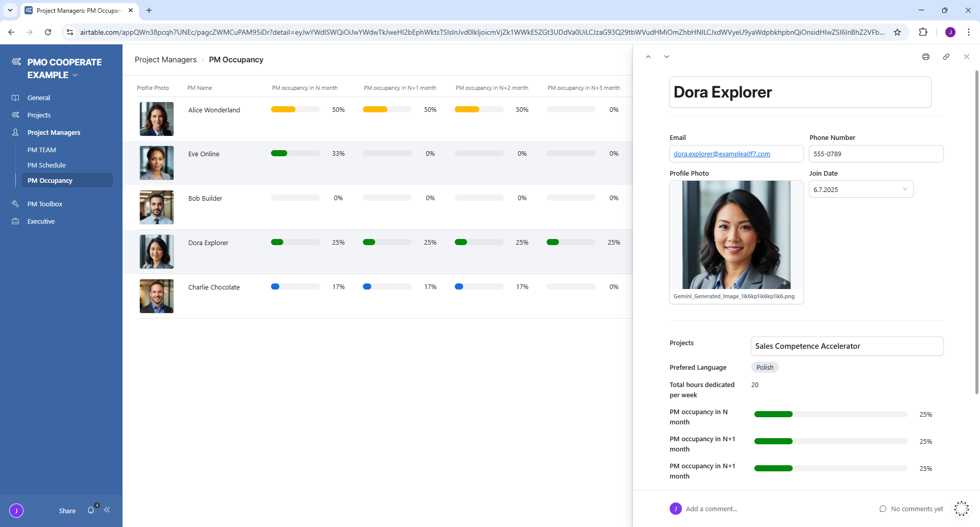The width and height of the screenshot is (980, 527).
Task: Collapse the sidebar with double-chevron icon
Action: click(107, 510)
